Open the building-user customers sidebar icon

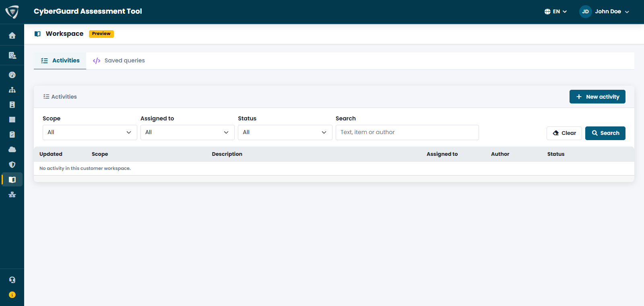12,55
